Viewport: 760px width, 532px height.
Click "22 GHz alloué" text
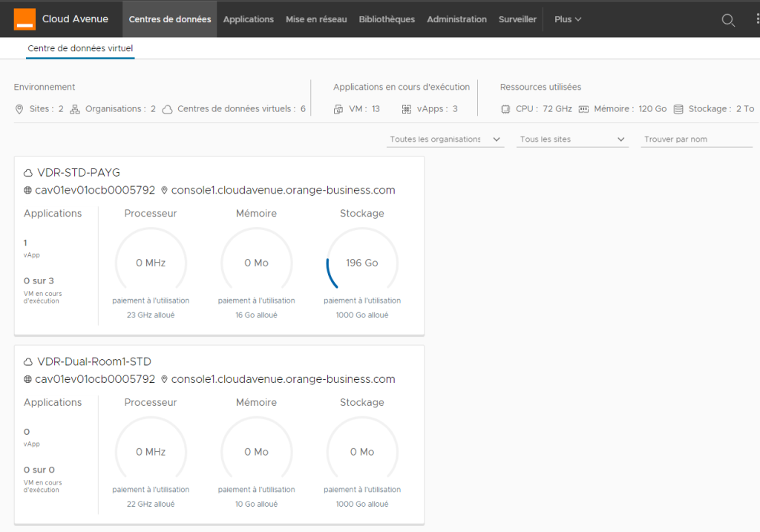(151, 504)
